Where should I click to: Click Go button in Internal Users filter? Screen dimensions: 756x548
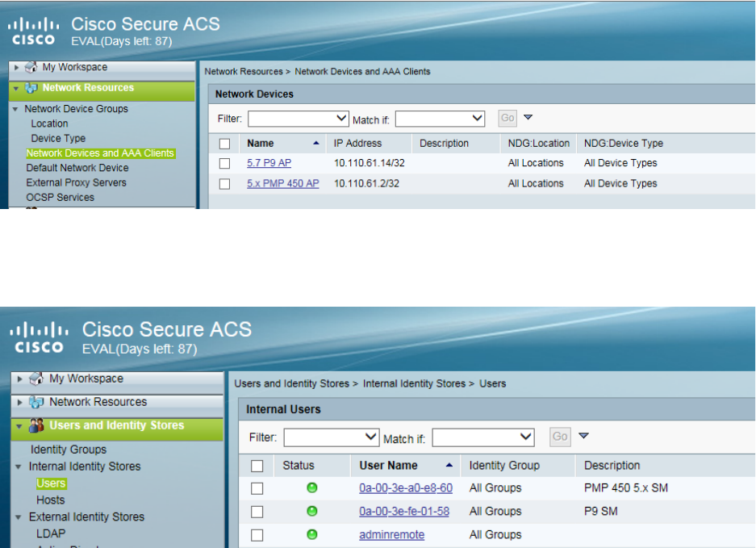click(560, 437)
